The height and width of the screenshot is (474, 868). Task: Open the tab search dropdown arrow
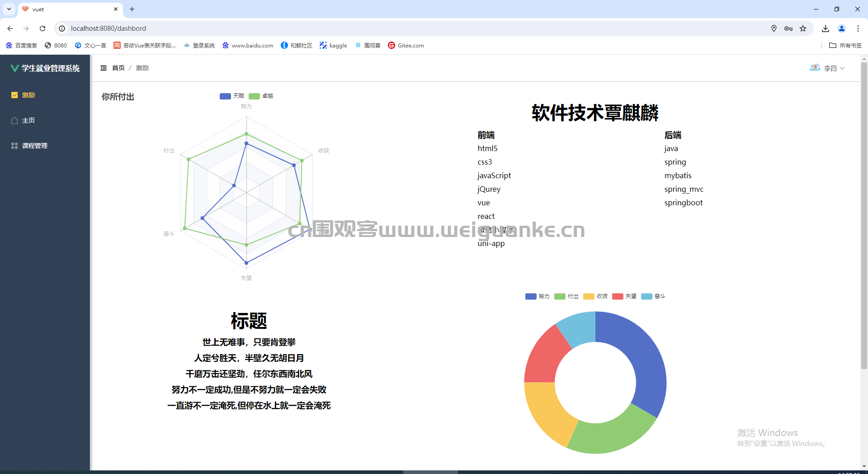click(9, 9)
